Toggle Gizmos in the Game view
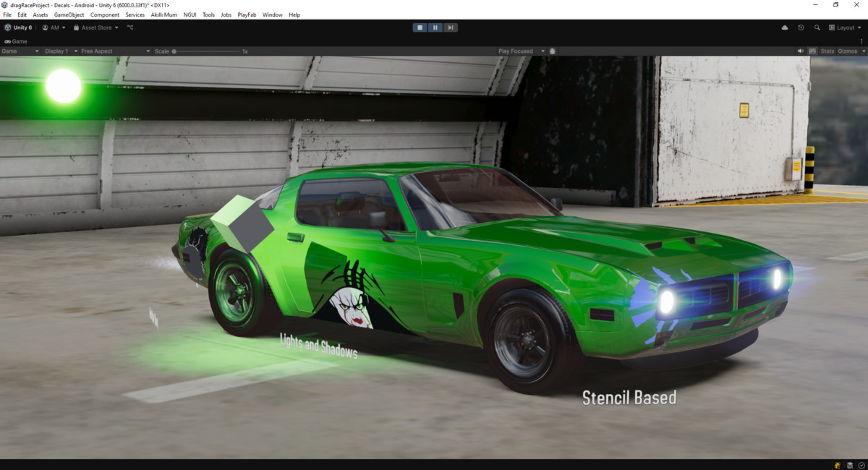The height and width of the screenshot is (470, 868). (x=847, y=51)
